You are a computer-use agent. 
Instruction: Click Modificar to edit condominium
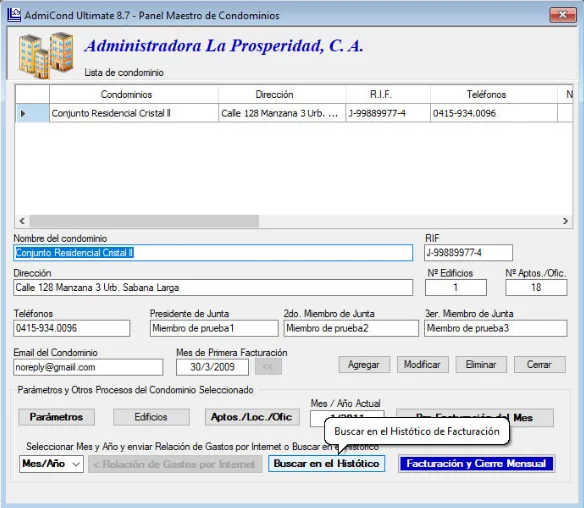[x=422, y=365]
